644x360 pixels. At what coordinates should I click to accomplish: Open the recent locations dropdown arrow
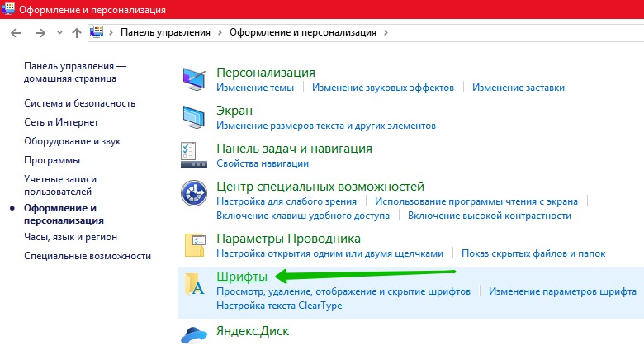tap(59, 33)
